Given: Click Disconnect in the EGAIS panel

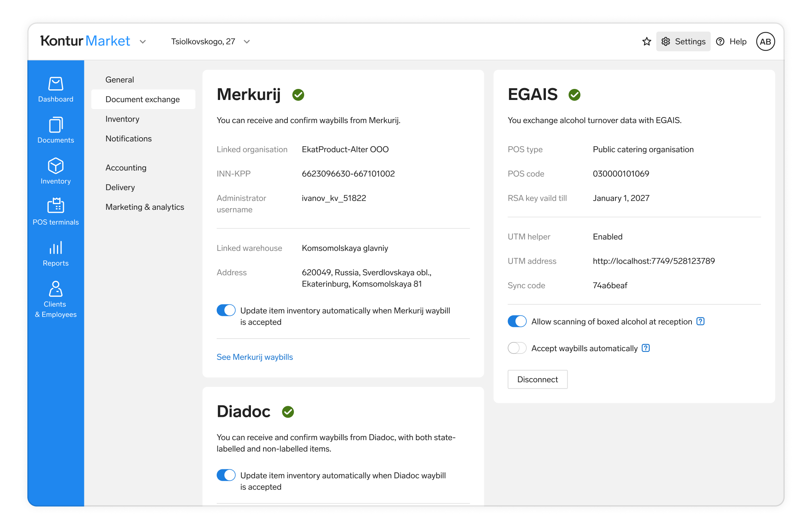Looking at the screenshot, I should [x=537, y=379].
